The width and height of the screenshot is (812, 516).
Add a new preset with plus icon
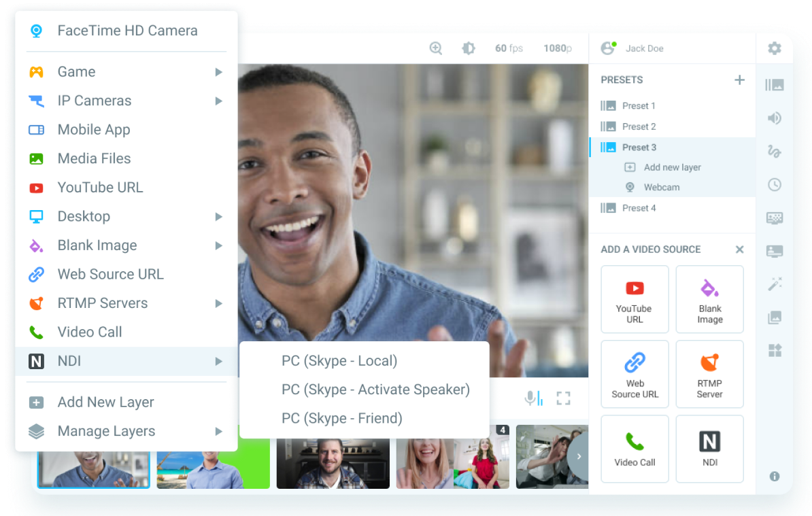[739, 80]
